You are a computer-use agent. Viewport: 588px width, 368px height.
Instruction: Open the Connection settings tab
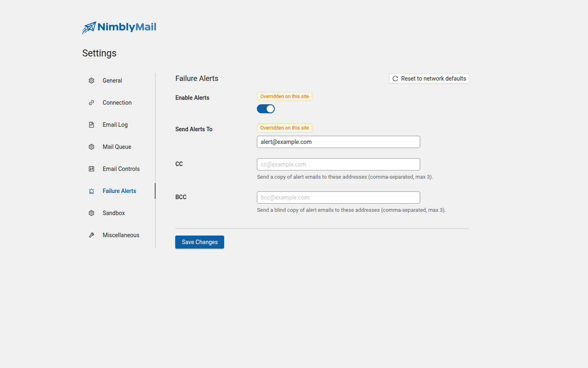pyautogui.click(x=118, y=103)
